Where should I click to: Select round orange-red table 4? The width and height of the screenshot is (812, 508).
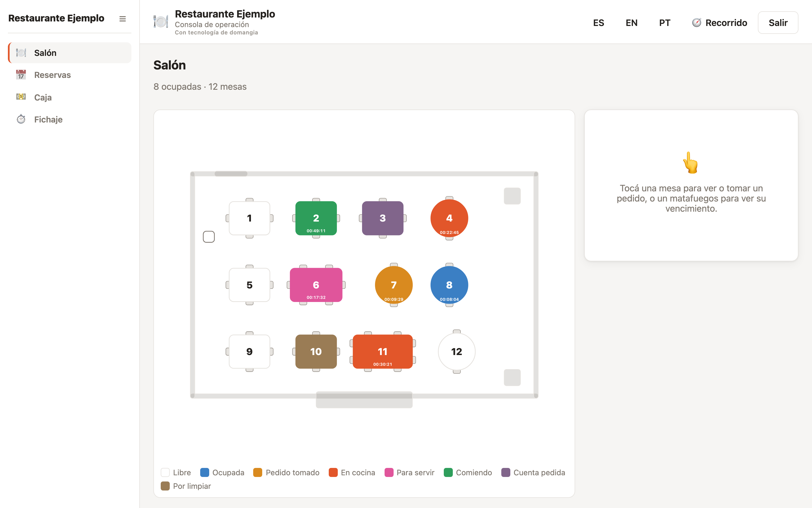click(x=449, y=218)
